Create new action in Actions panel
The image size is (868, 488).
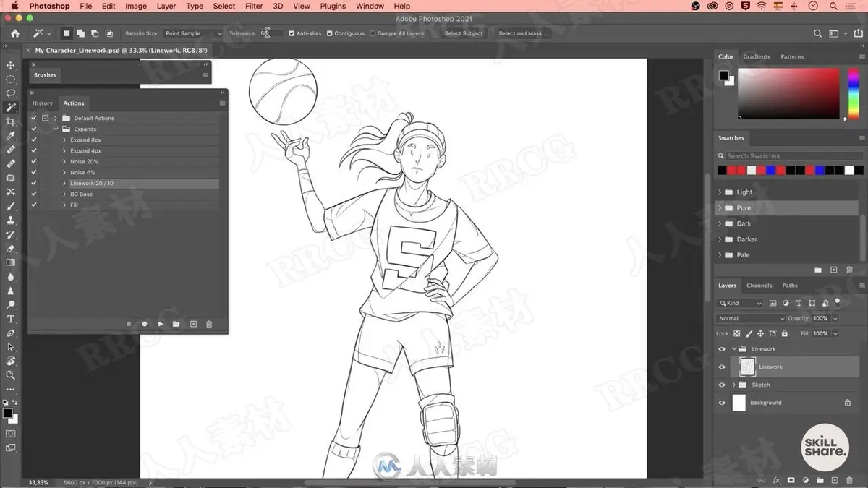pyautogui.click(x=193, y=324)
